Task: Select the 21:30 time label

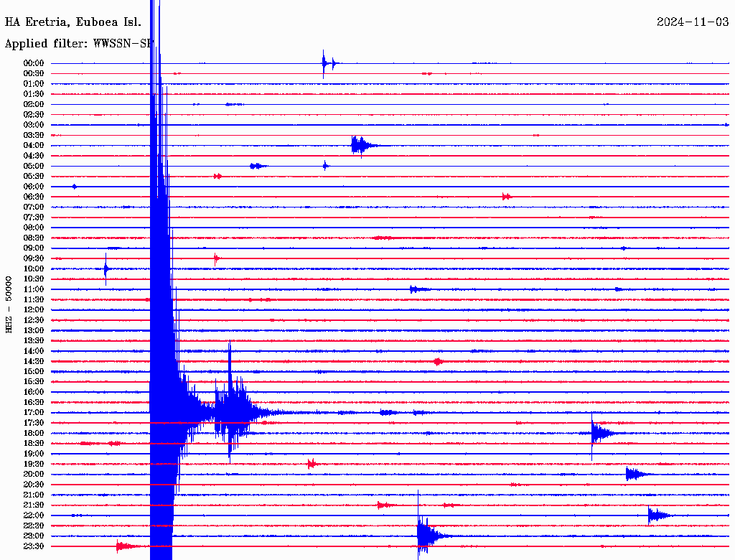Action: point(34,505)
